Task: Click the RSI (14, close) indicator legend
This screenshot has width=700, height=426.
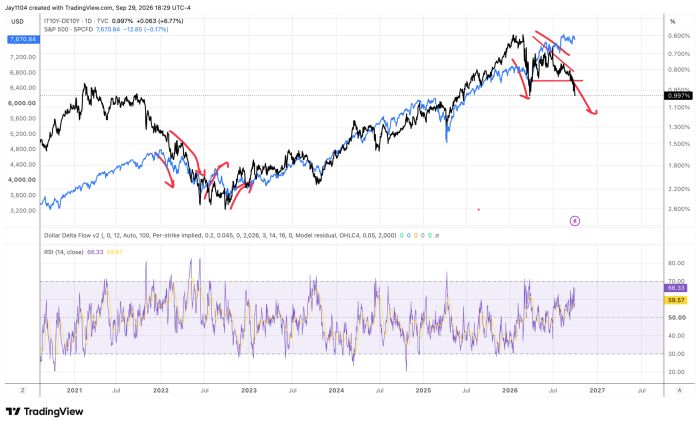Action: click(63, 252)
